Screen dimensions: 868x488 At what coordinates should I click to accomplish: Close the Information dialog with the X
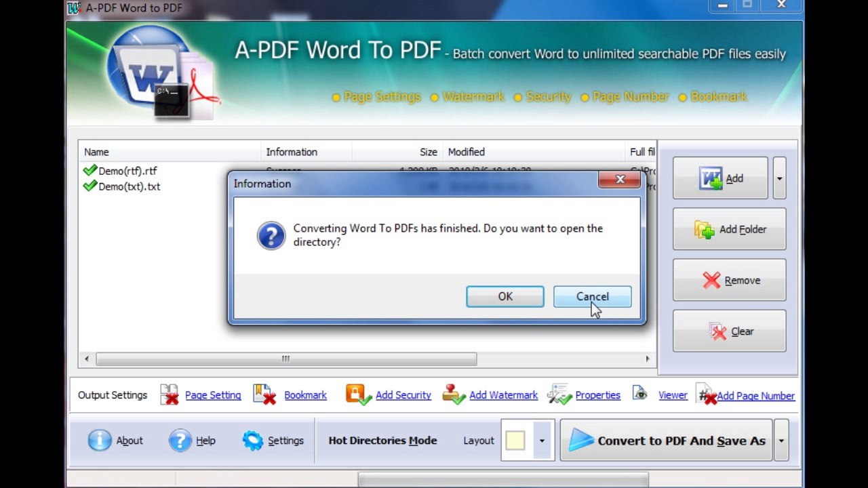click(620, 180)
